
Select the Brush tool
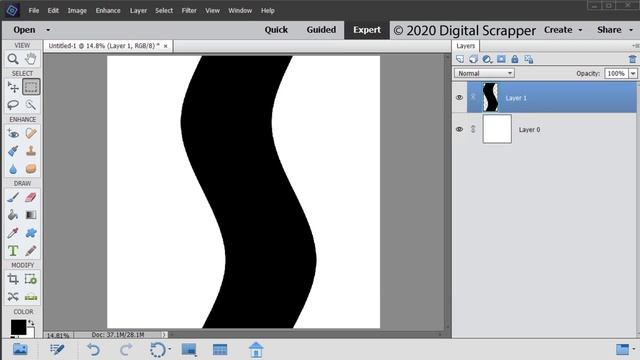[13, 198]
